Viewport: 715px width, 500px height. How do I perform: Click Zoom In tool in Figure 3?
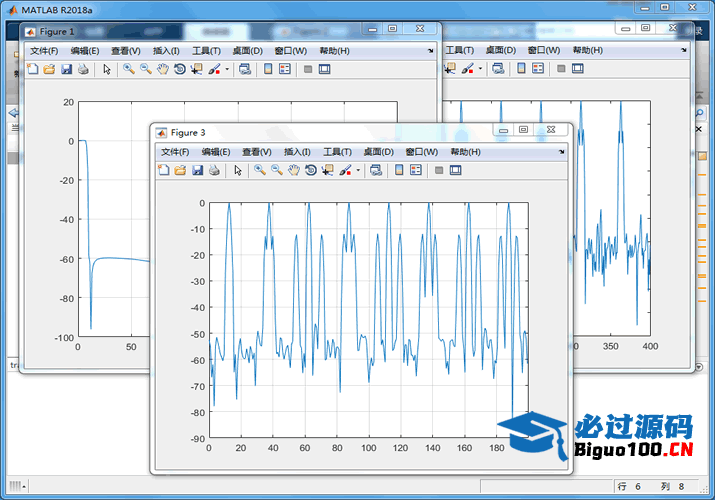[260, 170]
